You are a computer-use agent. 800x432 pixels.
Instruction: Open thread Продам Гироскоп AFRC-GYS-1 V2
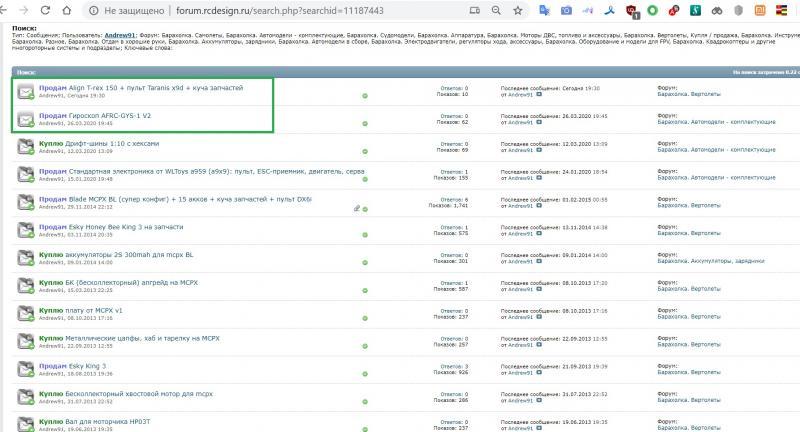[x=95, y=116]
